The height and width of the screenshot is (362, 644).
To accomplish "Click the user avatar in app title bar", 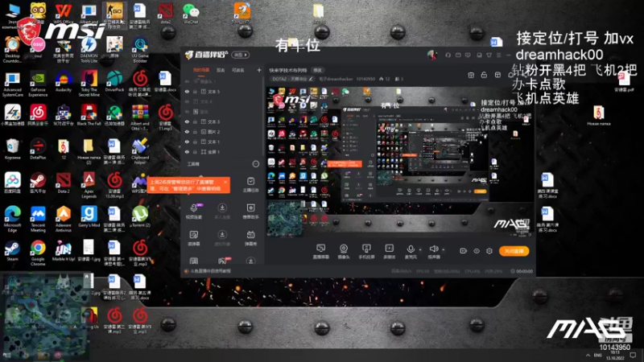I will click(431, 55).
